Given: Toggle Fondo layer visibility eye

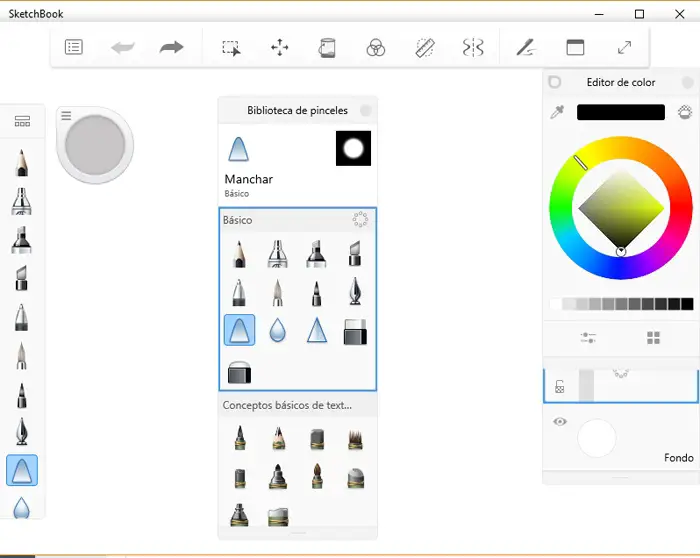Looking at the screenshot, I should (x=560, y=421).
